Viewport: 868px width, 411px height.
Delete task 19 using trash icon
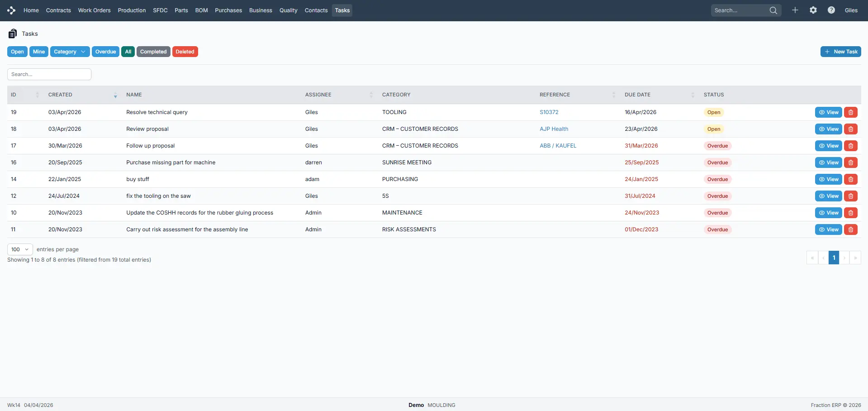[x=850, y=112]
